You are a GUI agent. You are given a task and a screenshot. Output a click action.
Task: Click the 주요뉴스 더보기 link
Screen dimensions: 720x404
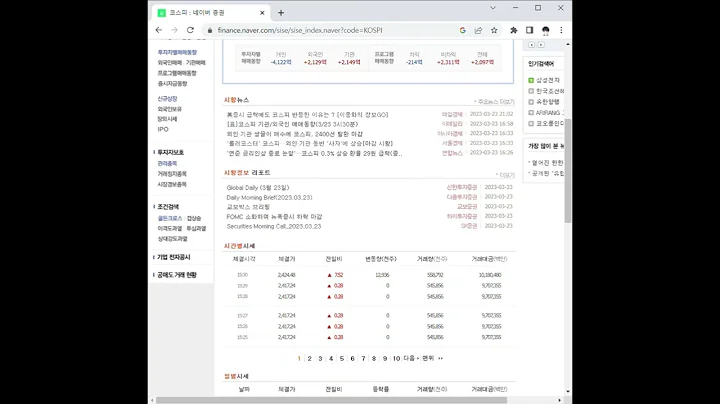[x=495, y=102]
